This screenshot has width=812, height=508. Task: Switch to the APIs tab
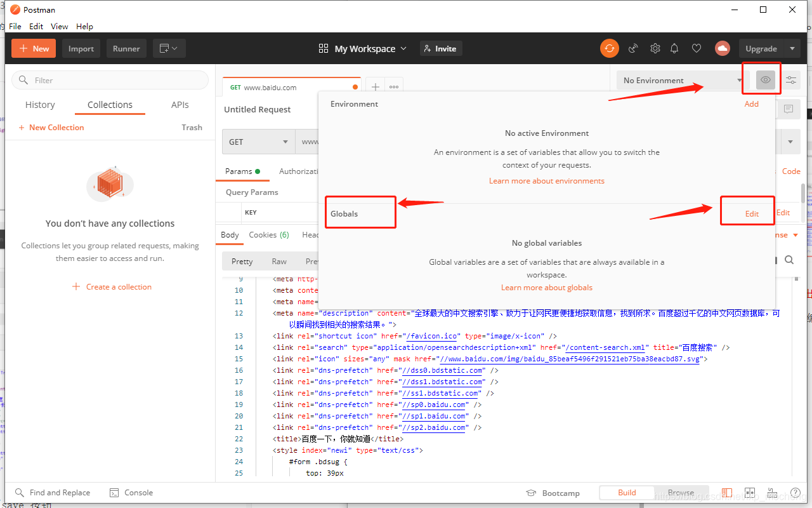pos(180,105)
